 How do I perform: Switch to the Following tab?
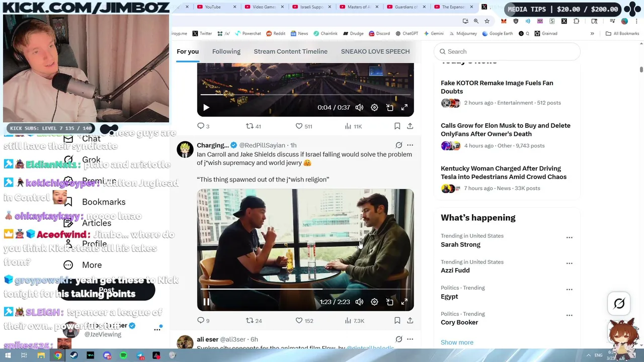pos(226,51)
